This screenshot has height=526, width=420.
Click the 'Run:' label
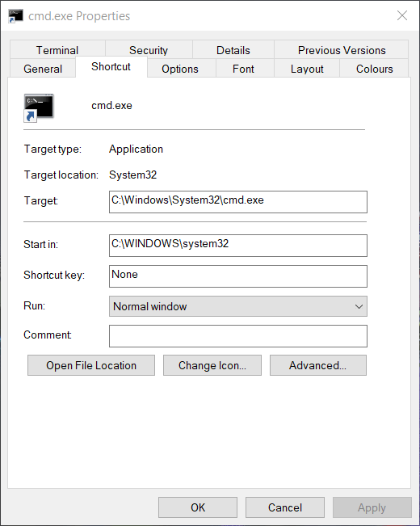coord(34,305)
